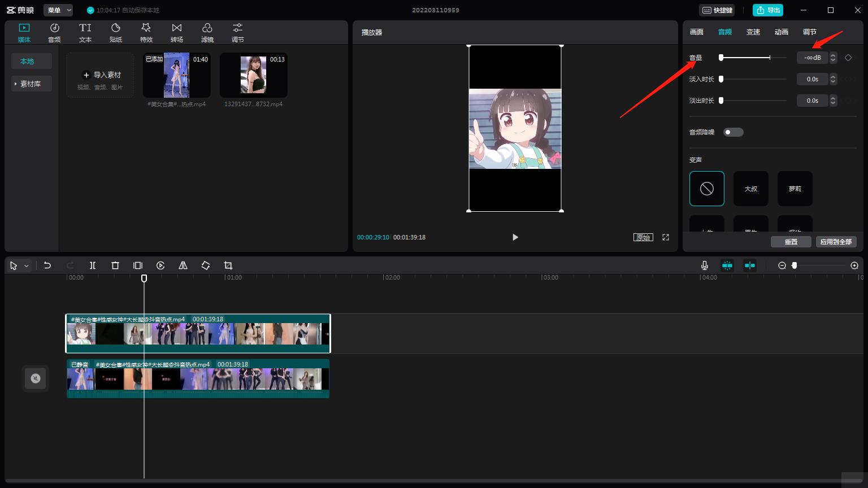
Task: Open the selection tool mode dropdown arrow
Action: coord(27,266)
